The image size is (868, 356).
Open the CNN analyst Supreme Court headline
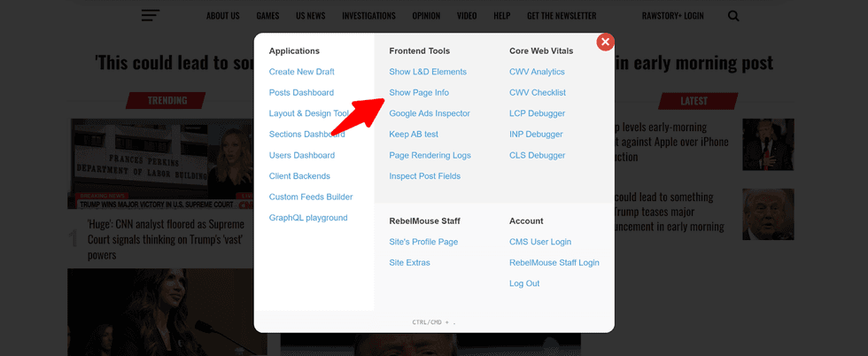tap(167, 240)
